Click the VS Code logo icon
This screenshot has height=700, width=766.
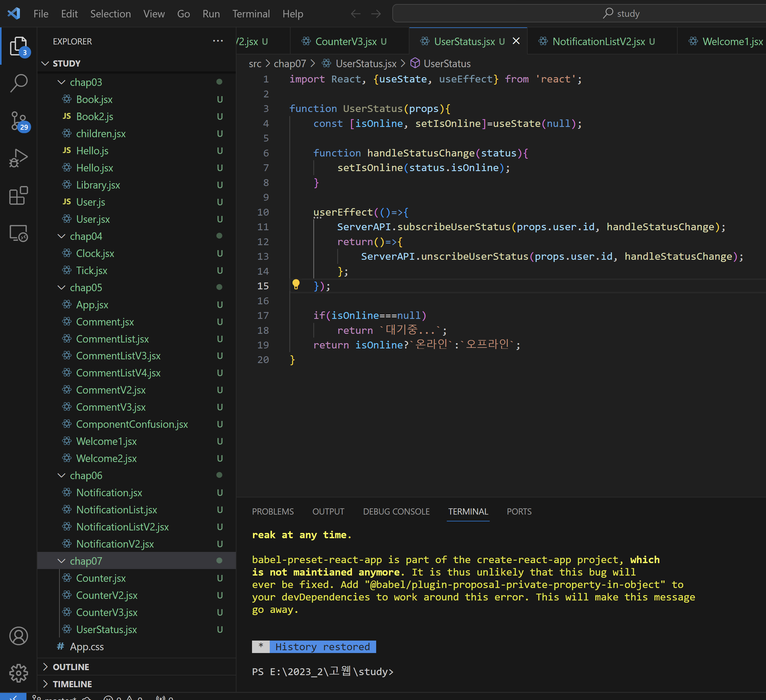(14, 14)
